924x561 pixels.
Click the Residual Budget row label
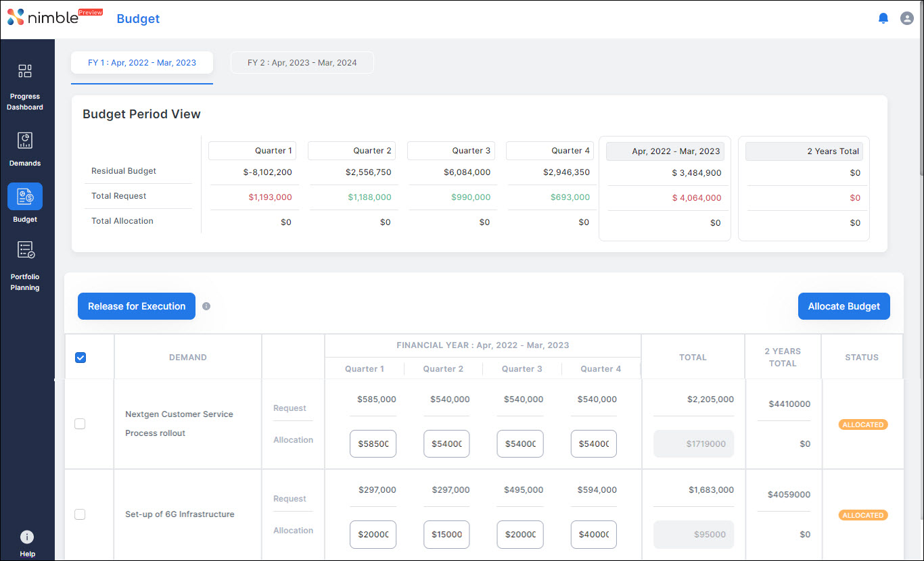point(124,171)
